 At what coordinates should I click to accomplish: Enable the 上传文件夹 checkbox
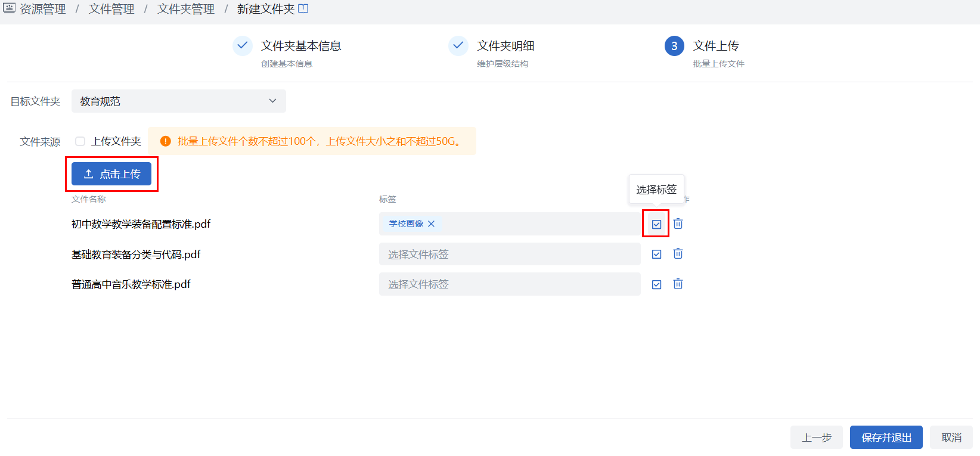(80, 141)
